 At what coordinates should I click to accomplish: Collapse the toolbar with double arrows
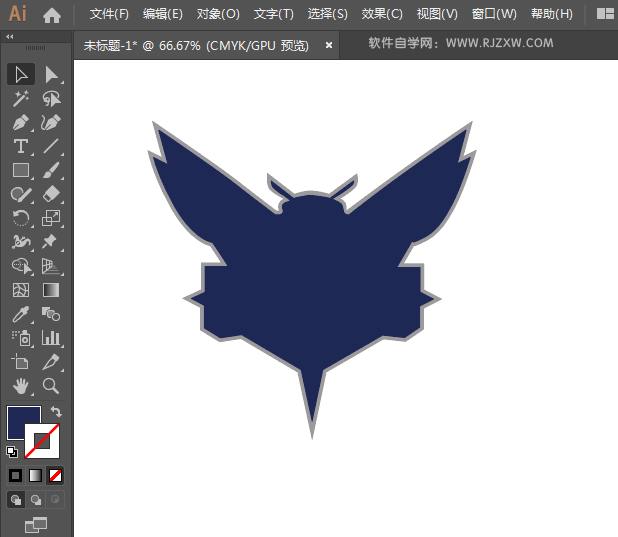(x=10, y=37)
